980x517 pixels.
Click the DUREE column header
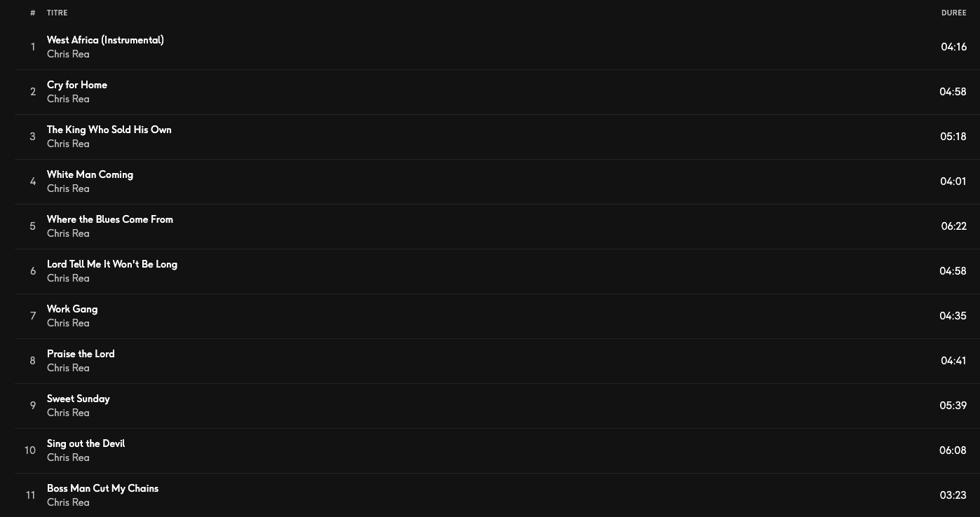pos(953,13)
